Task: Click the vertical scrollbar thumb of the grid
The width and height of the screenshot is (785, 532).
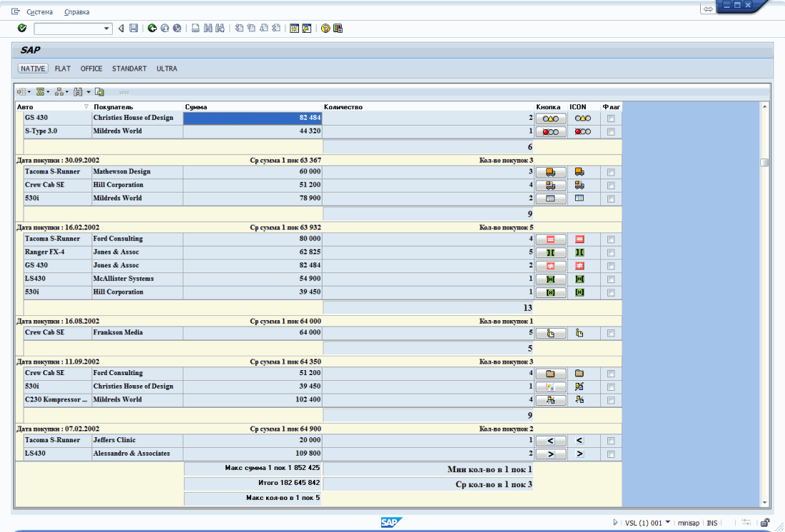Action: [x=764, y=163]
